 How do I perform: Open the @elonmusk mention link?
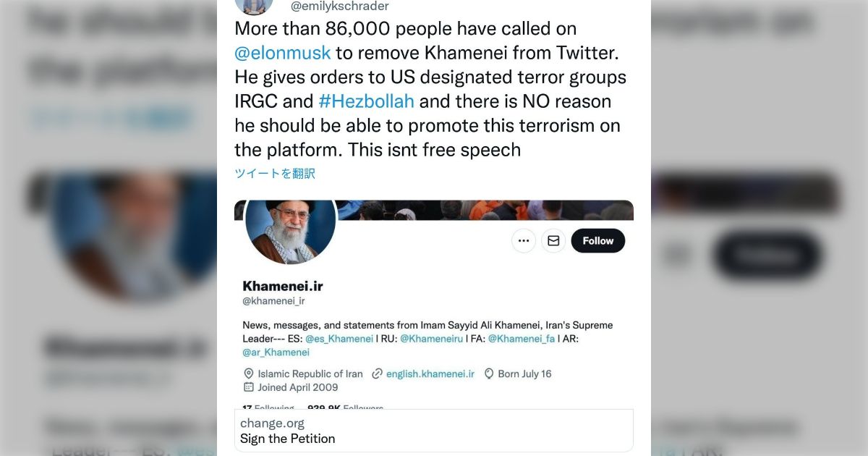point(283,53)
